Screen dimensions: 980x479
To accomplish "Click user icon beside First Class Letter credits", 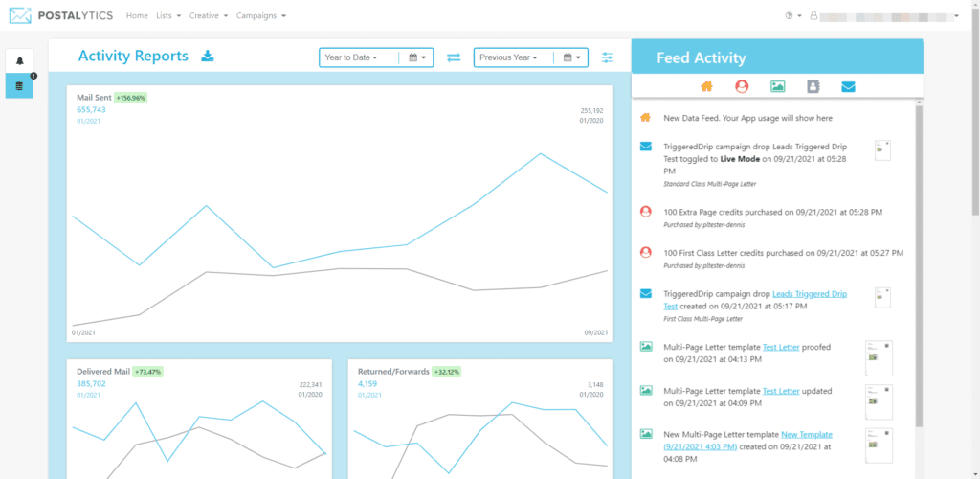I will click(x=646, y=253).
